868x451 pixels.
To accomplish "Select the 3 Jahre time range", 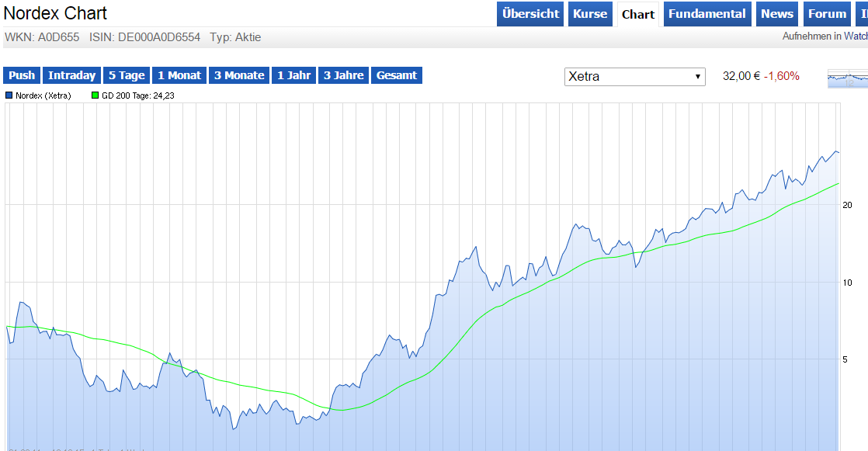I will click(344, 75).
